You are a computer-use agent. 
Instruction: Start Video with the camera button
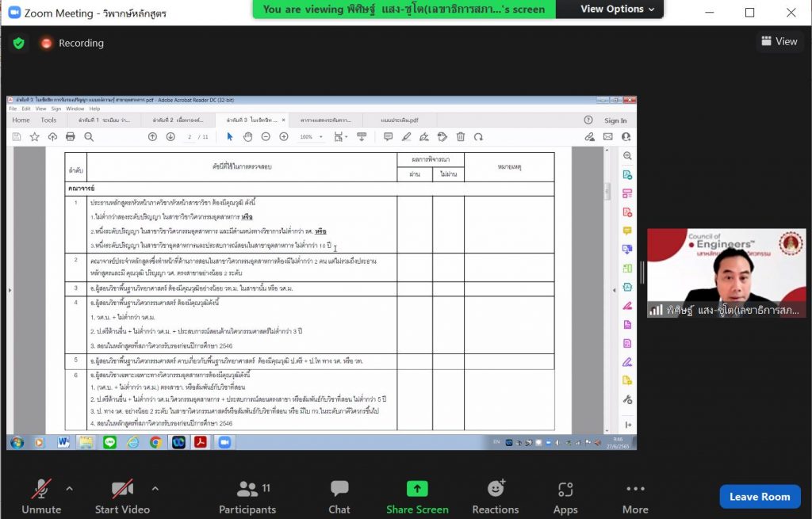click(x=122, y=497)
